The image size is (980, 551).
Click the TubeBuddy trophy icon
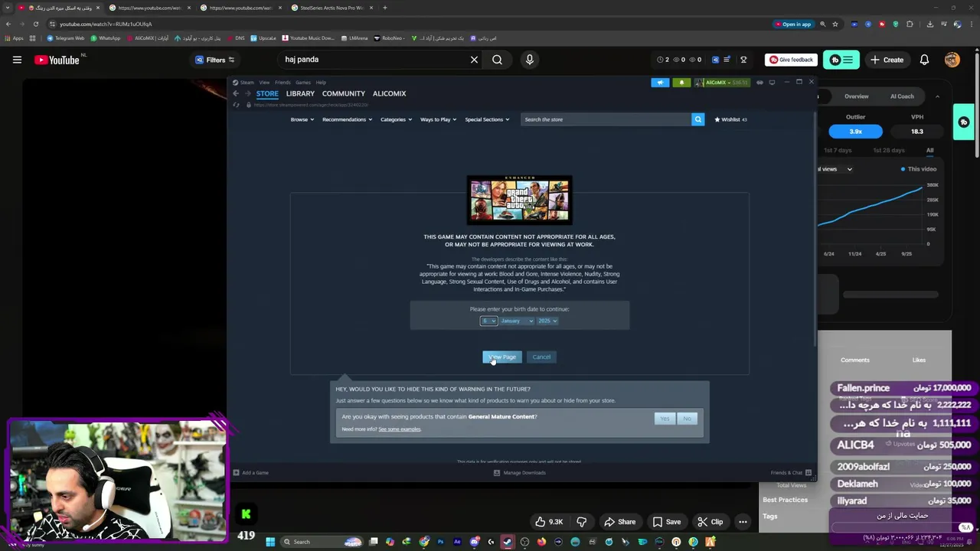743,60
